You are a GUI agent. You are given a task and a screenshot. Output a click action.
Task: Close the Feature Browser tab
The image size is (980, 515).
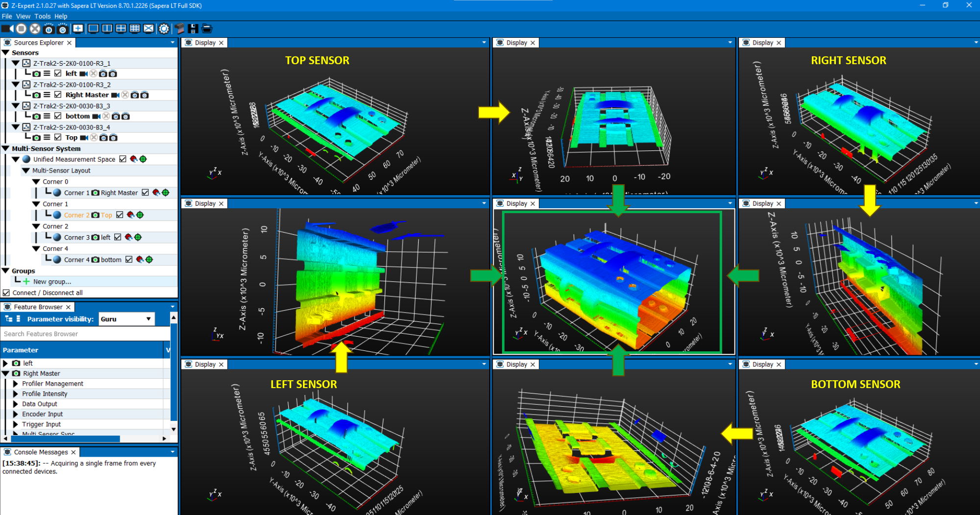click(68, 307)
